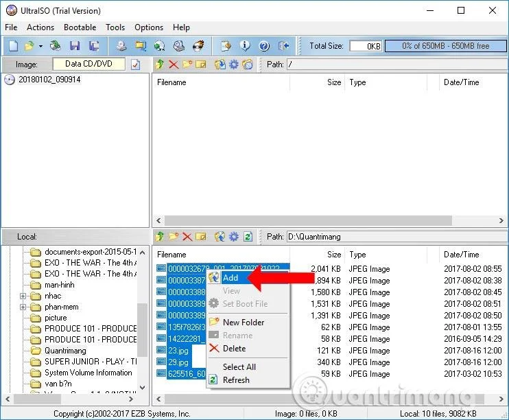Image resolution: width=509 pixels, height=420 pixels.
Task: Click the Rename icon in image pane toolbar
Action: [x=201, y=65]
